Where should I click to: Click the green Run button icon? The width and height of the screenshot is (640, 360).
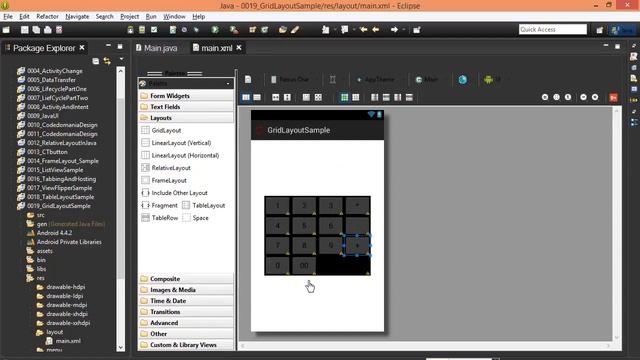tap(215, 30)
